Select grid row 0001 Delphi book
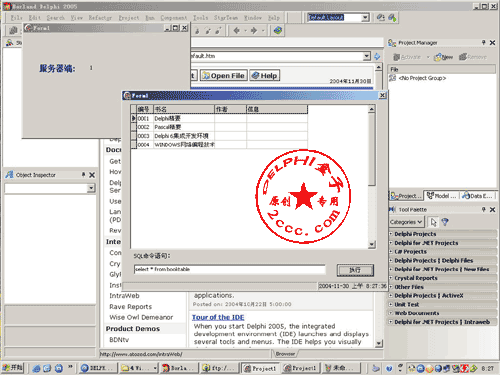The image size is (500, 375). coord(219,119)
